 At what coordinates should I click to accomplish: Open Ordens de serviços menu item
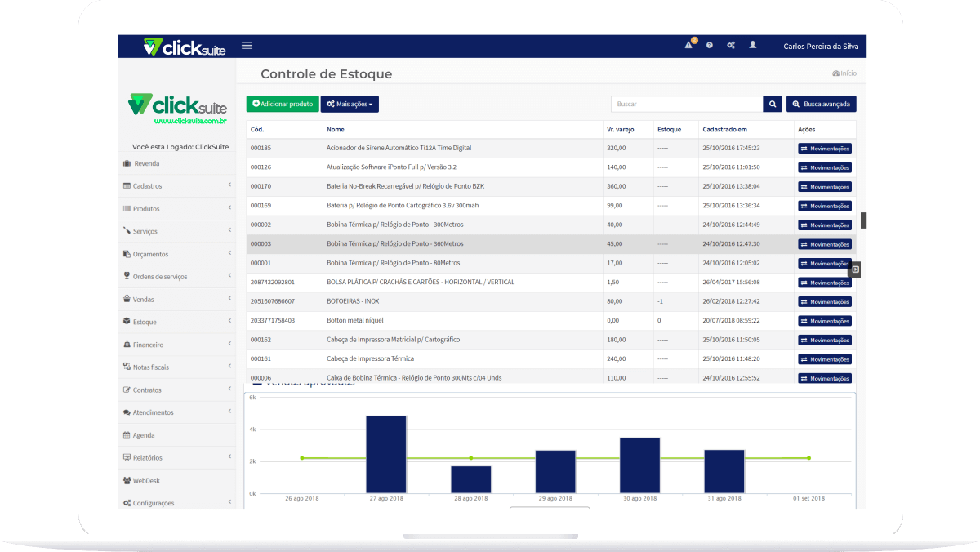click(x=160, y=277)
